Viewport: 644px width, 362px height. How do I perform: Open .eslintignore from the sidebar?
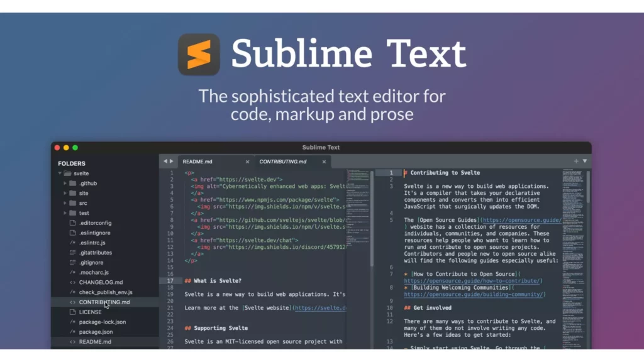[94, 233]
